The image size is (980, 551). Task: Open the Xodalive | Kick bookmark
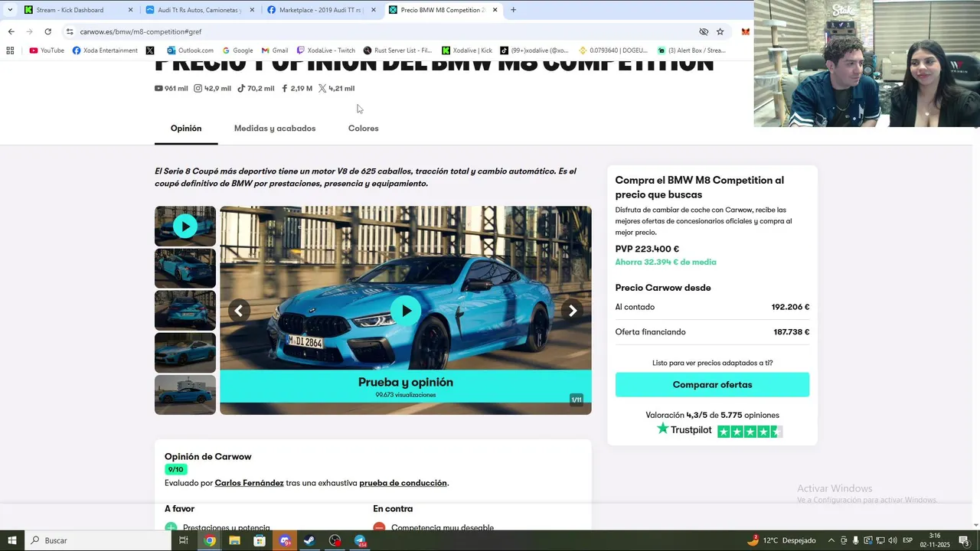pyautogui.click(x=467, y=51)
